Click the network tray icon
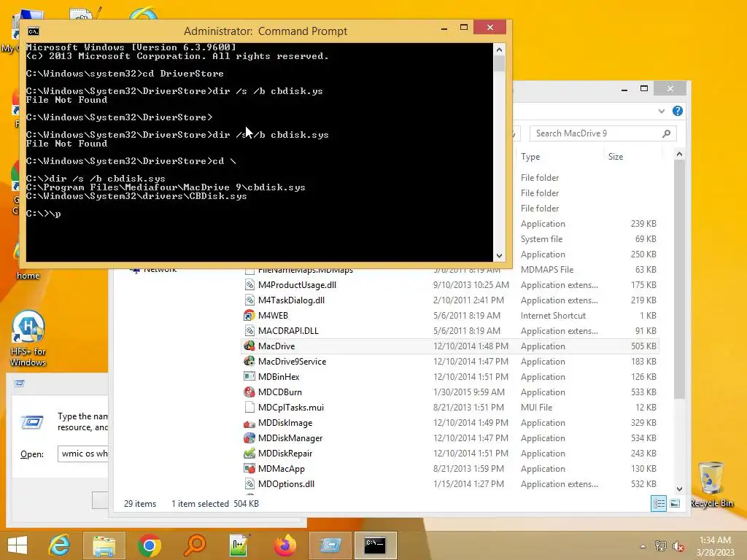 (660, 546)
